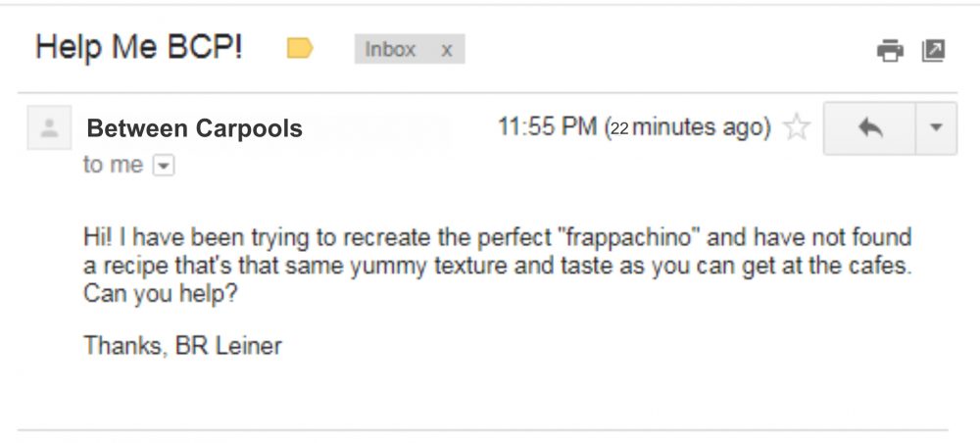Click the signature "Thanks, BR Leiner"
Viewport: 980px width, 443px height.
tap(182, 345)
